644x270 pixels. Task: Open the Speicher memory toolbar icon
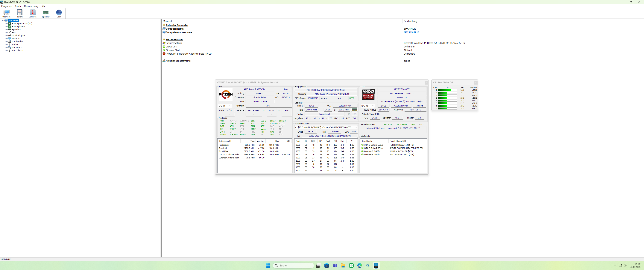point(46,13)
